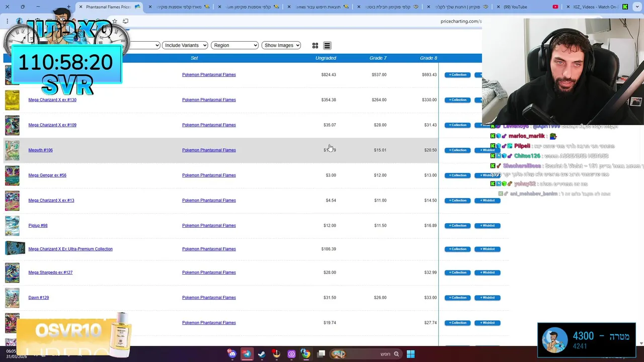Open the Meowth #106 card image
The width and height of the screenshot is (644, 362).
12,150
